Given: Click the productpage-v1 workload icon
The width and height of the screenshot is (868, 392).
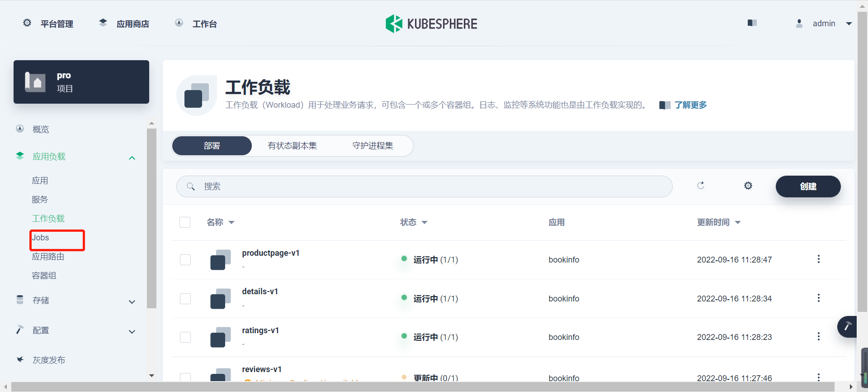Looking at the screenshot, I should (221, 260).
